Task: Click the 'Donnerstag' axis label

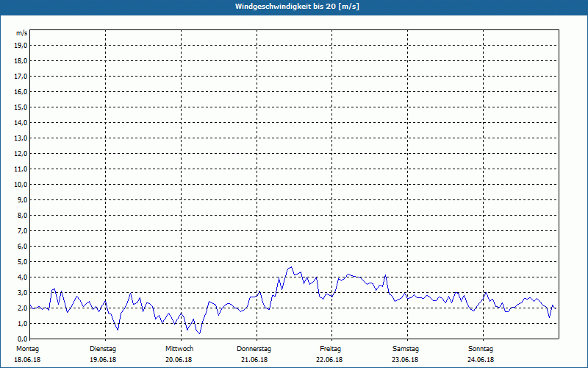Action: click(x=254, y=348)
